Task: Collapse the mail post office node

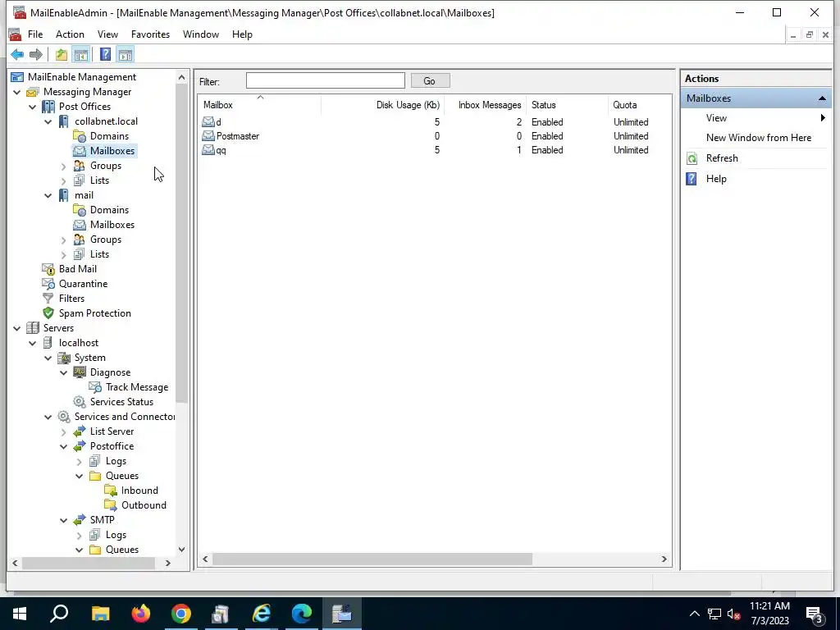Action: [x=48, y=195]
